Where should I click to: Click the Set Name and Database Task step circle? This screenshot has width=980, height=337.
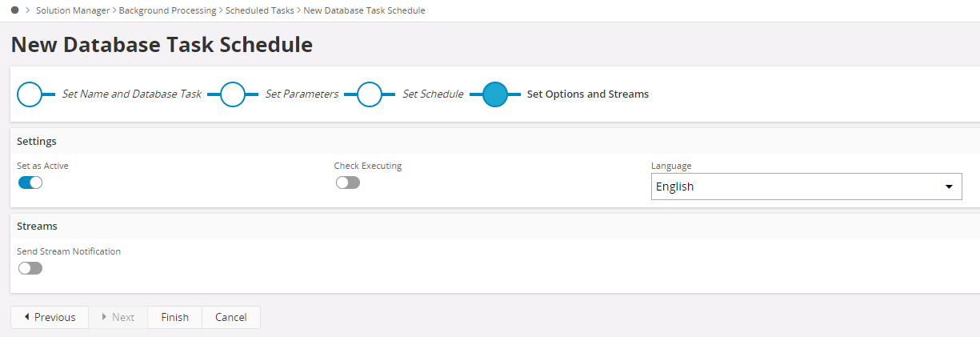point(30,94)
